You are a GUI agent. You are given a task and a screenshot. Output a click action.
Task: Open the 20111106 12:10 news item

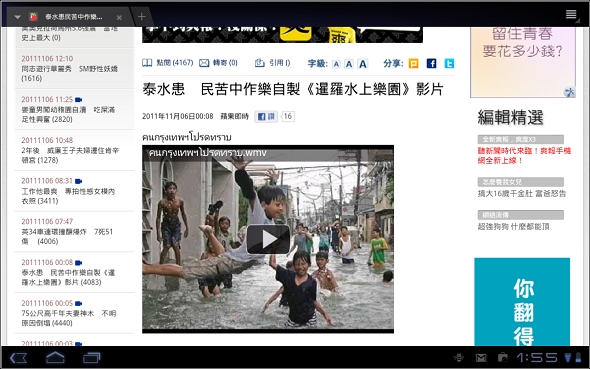click(x=74, y=68)
